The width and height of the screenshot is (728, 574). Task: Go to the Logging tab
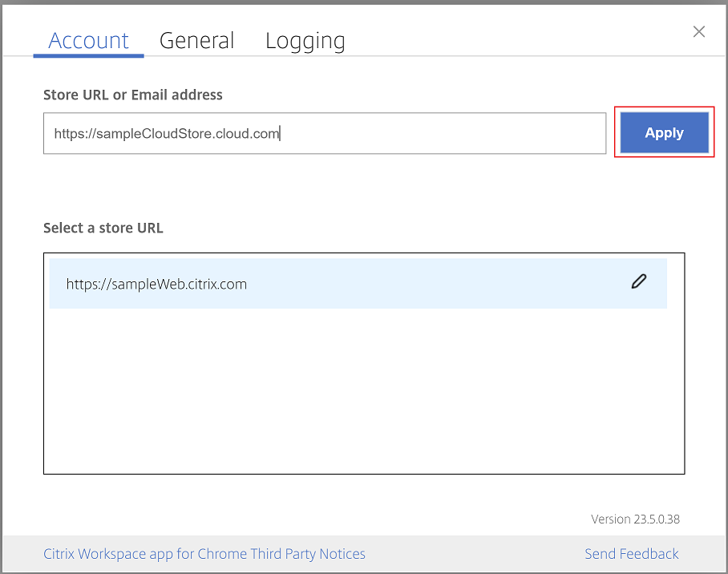(x=305, y=41)
